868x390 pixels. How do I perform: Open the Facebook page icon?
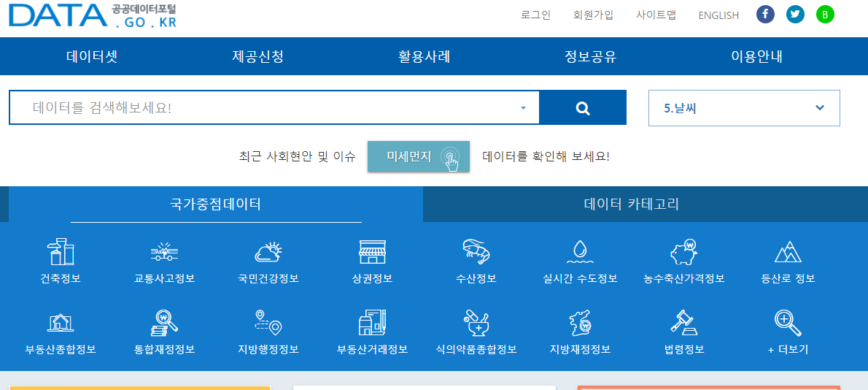coord(765,15)
